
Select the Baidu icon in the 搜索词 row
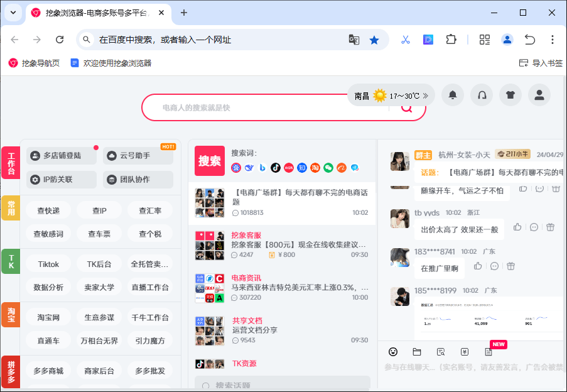pos(237,168)
